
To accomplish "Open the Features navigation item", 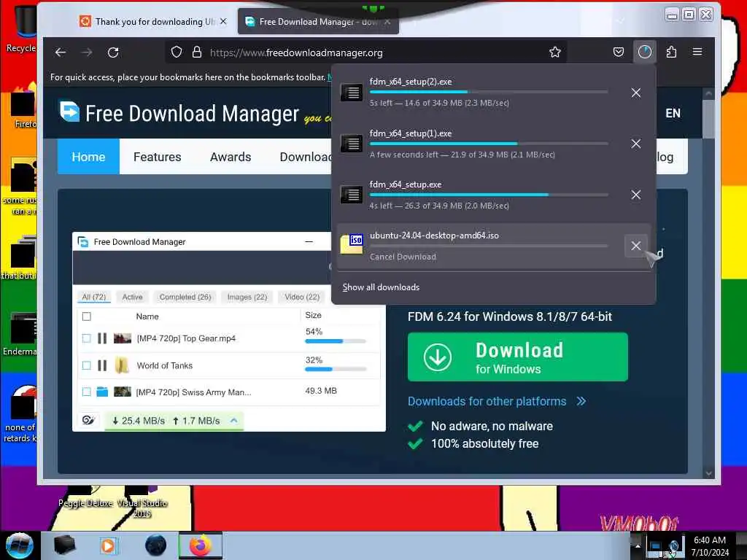I will [158, 157].
